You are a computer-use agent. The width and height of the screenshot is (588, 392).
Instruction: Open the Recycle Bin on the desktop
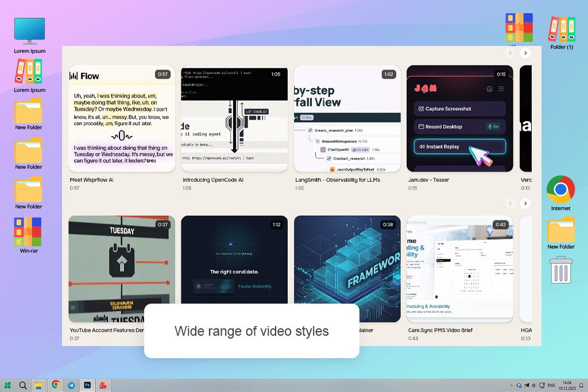561,270
